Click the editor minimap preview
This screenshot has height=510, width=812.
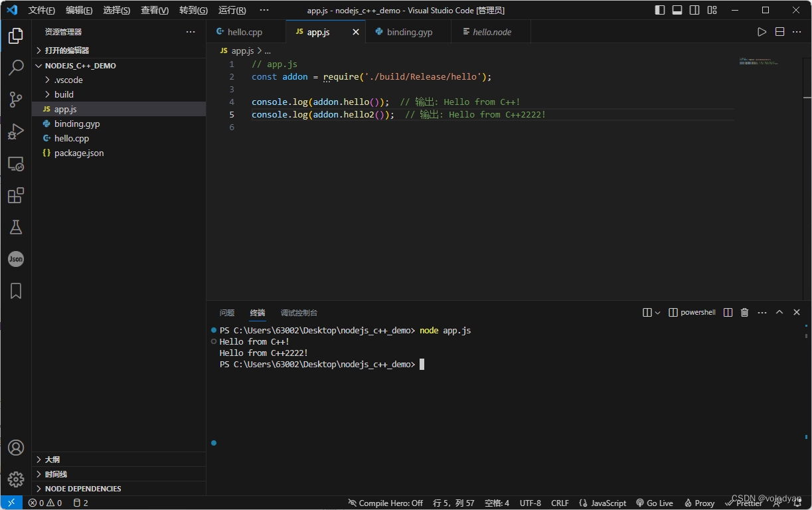click(758, 61)
